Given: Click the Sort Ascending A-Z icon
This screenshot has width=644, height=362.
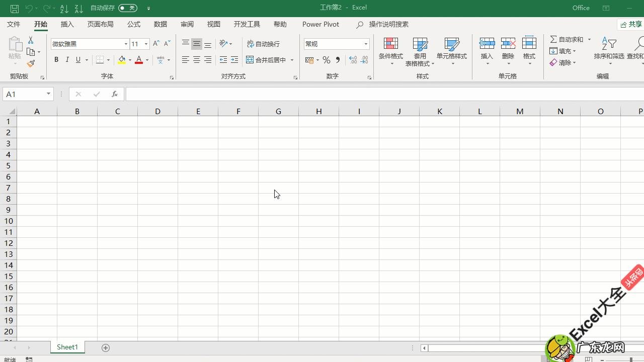Looking at the screenshot, I should (64, 8).
